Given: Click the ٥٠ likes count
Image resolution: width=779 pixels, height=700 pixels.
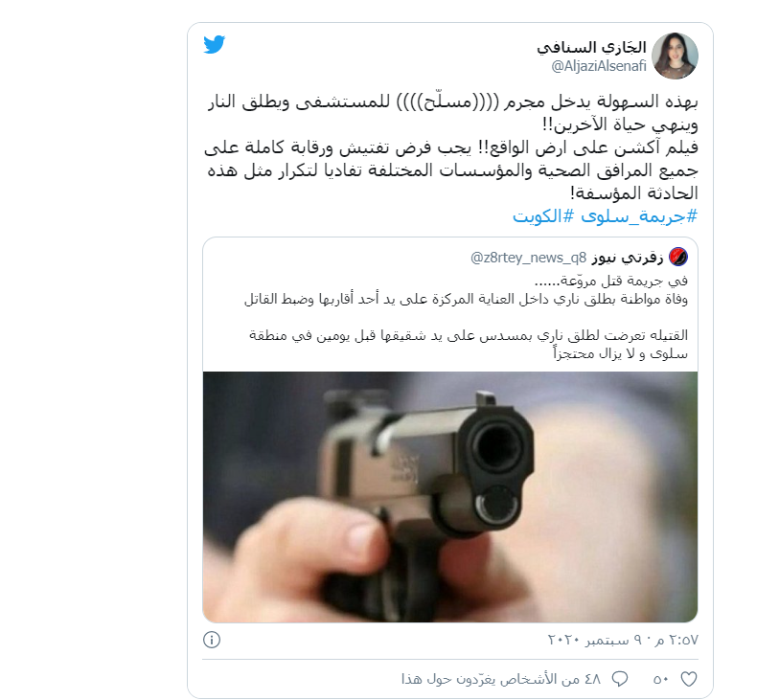Looking at the screenshot, I should pyautogui.click(x=661, y=679).
